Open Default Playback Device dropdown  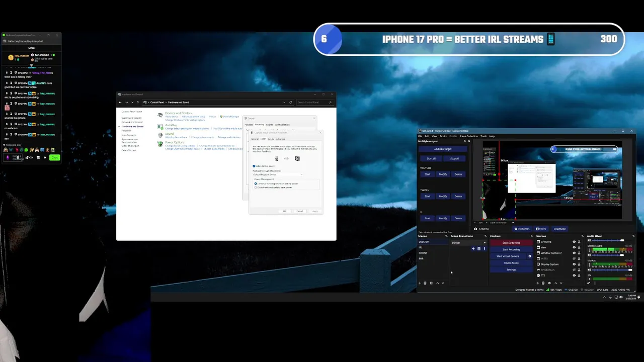(278, 174)
